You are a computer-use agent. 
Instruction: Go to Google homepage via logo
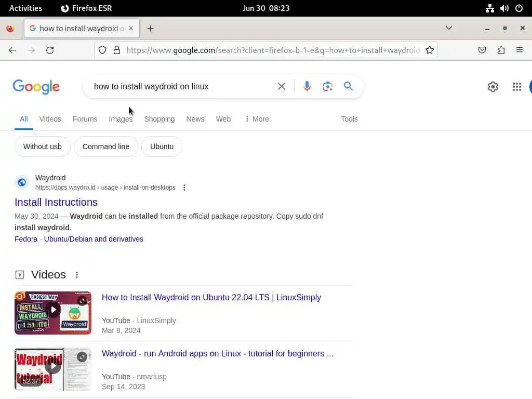pyautogui.click(x=36, y=87)
